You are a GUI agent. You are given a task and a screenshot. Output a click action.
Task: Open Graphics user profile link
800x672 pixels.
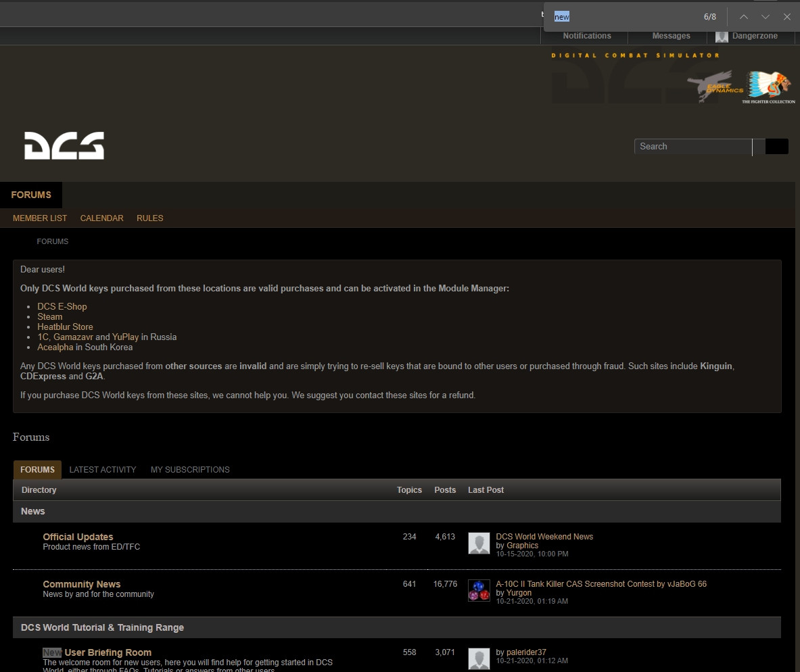pos(522,546)
